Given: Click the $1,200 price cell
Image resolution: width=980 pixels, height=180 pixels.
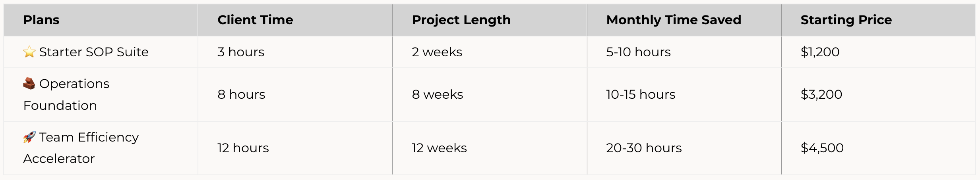Looking at the screenshot, I should 820,52.
